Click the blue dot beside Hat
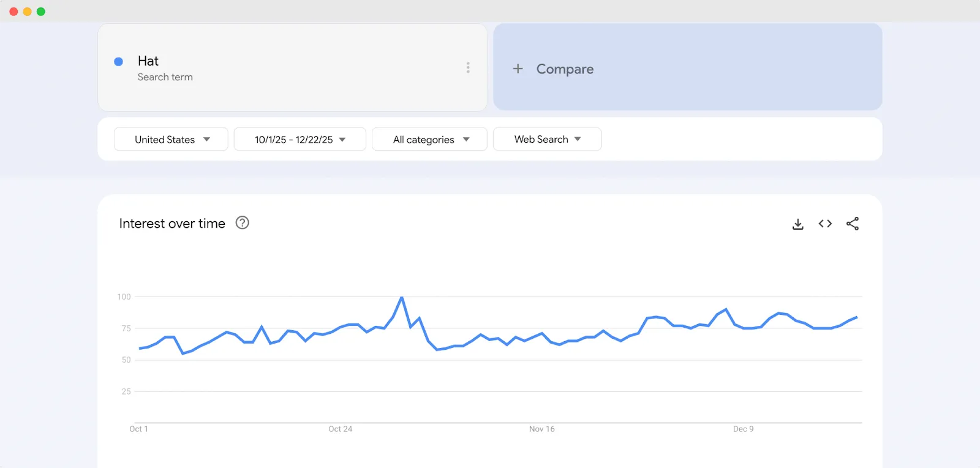This screenshot has width=980, height=468. (x=119, y=61)
